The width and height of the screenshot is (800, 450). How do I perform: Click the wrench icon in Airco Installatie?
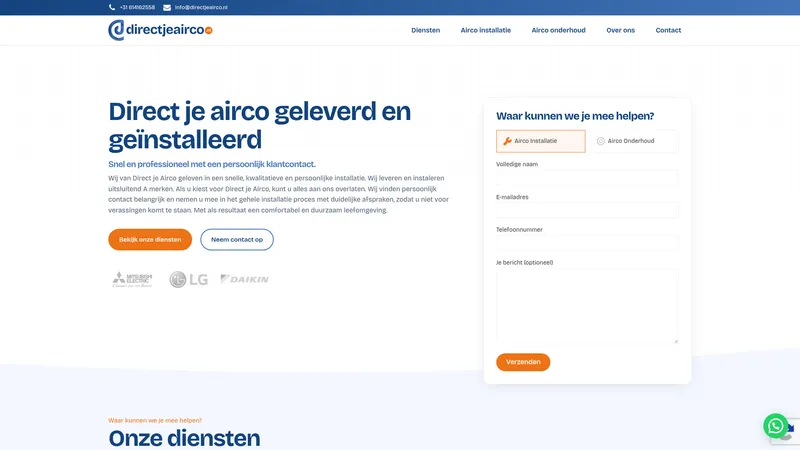click(x=507, y=141)
